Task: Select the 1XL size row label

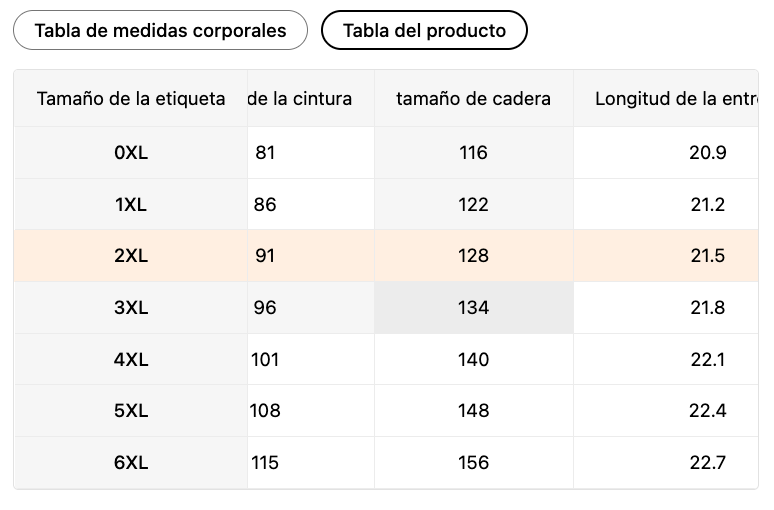Action: click(131, 204)
